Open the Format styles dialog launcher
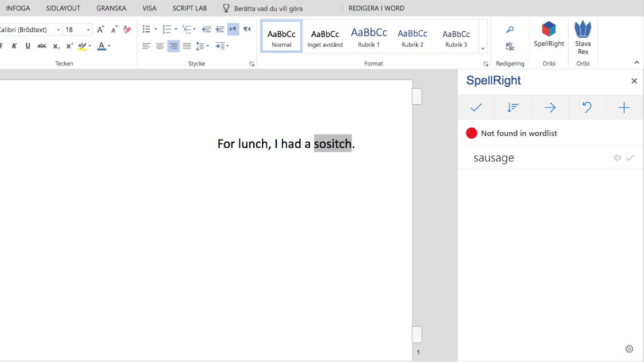Viewport: 644px width, 362px height. point(486,64)
